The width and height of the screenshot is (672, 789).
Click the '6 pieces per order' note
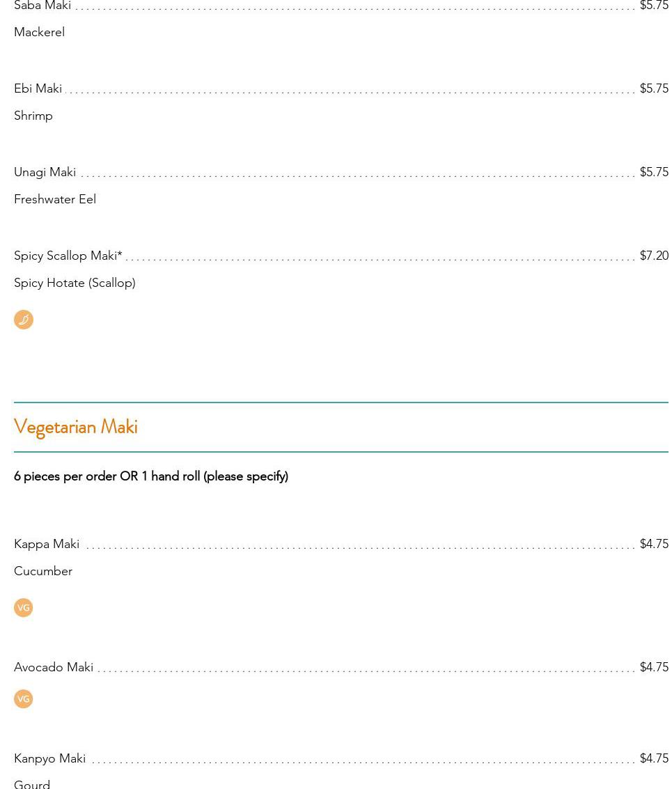tap(151, 476)
